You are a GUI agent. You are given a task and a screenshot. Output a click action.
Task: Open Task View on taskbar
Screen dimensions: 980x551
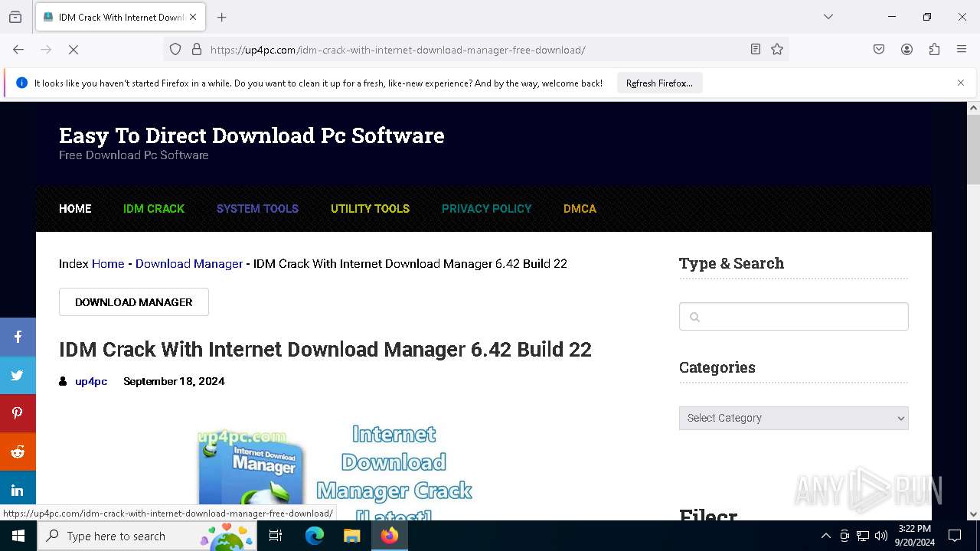coord(276,536)
